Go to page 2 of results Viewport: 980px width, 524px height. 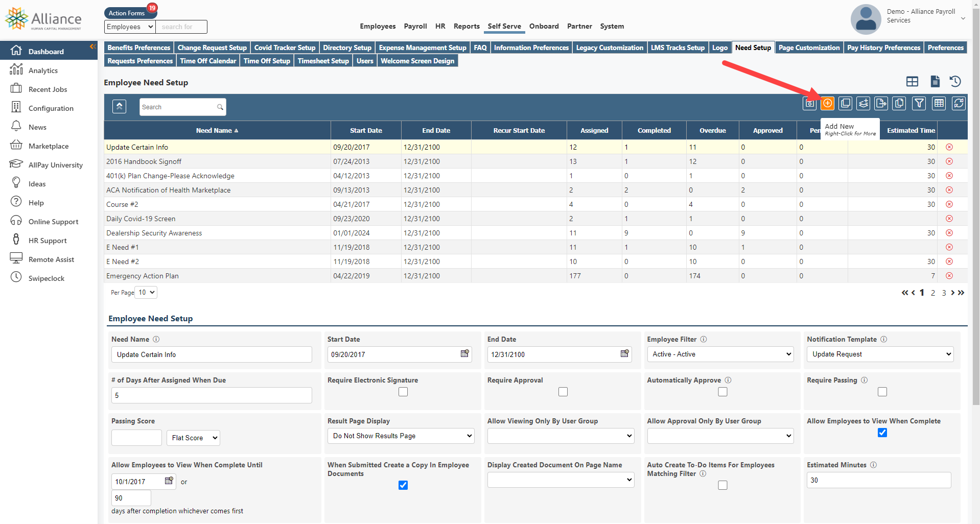click(x=933, y=293)
